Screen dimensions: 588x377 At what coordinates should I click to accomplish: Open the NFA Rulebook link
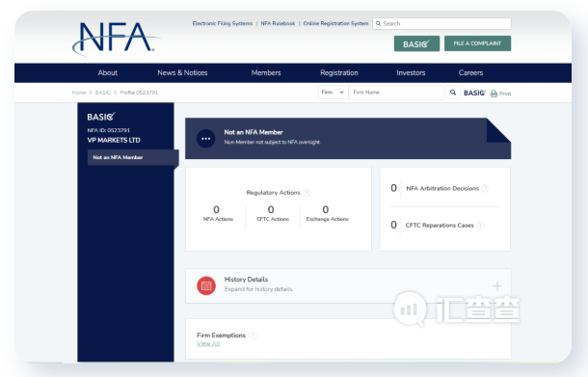(278, 23)
